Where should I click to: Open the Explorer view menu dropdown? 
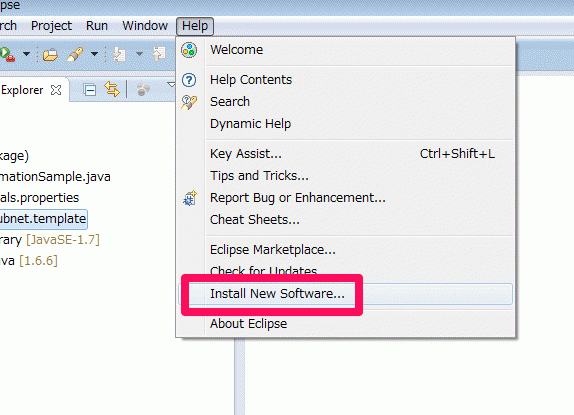click(x=171, y=85)
